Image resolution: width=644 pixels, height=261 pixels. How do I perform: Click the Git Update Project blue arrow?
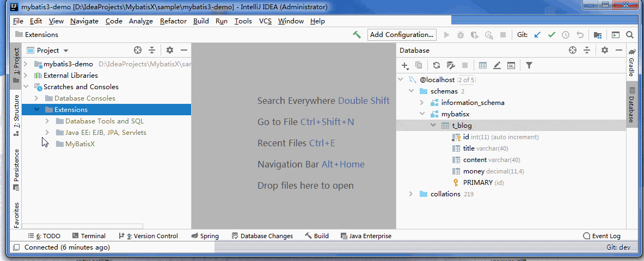pyautogui.click(x=537, y=35)
